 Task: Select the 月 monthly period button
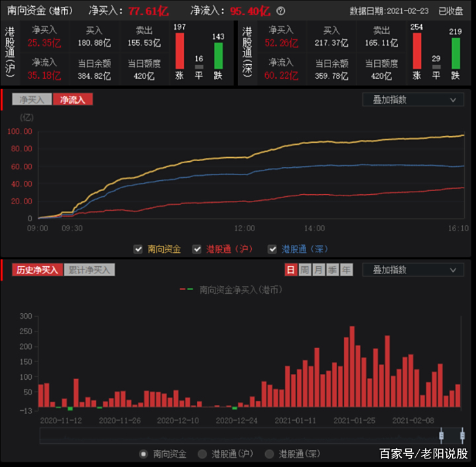click(319, 269)
